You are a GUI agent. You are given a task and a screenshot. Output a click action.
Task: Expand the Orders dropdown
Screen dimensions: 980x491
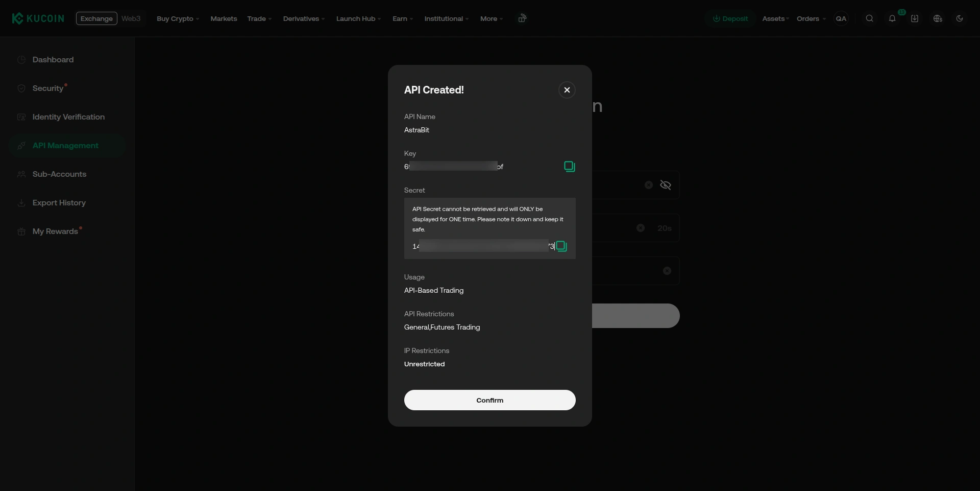tap(811, 18)
